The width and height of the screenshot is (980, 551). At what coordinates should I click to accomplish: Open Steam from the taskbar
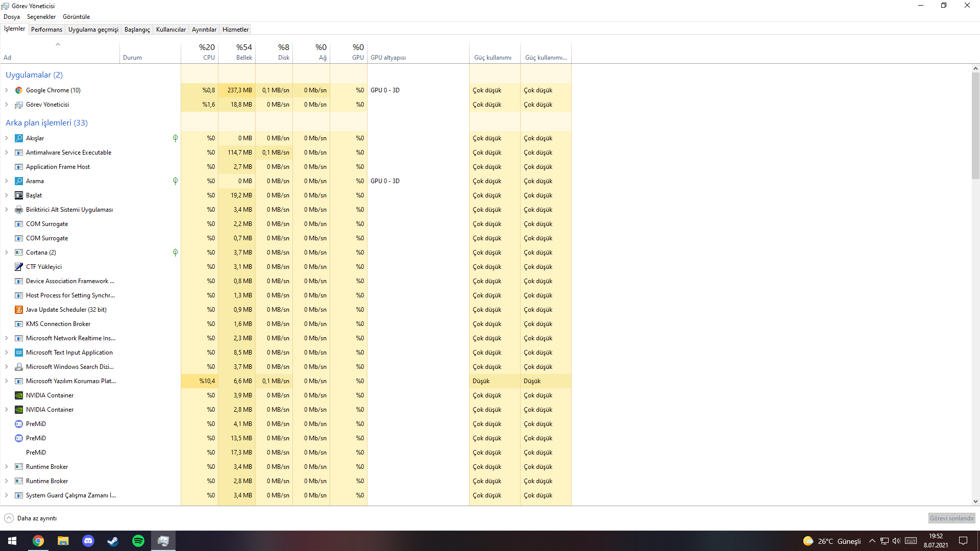click(x=113, y=541)
